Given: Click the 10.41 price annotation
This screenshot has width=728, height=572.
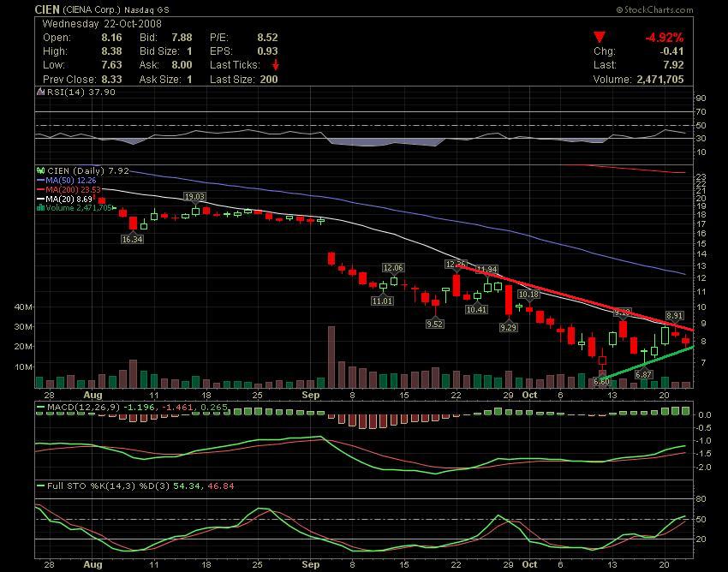Looking at the screenshot, I should click(476, 309).
